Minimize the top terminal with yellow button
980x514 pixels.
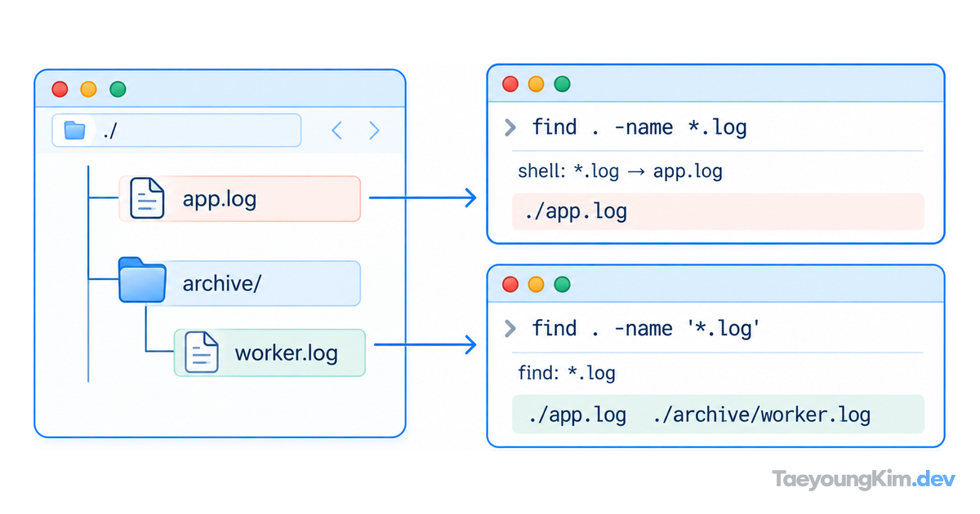pos(536,83)
